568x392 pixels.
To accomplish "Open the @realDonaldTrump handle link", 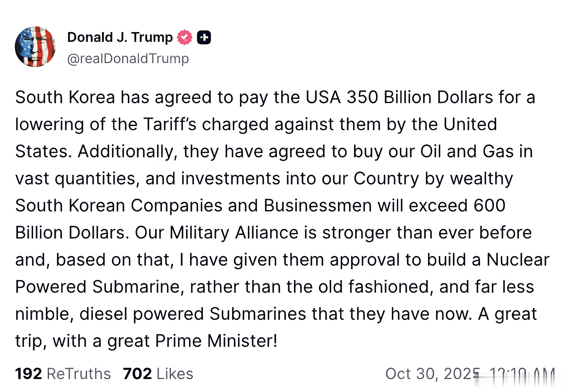I will [x=128, y=59].
